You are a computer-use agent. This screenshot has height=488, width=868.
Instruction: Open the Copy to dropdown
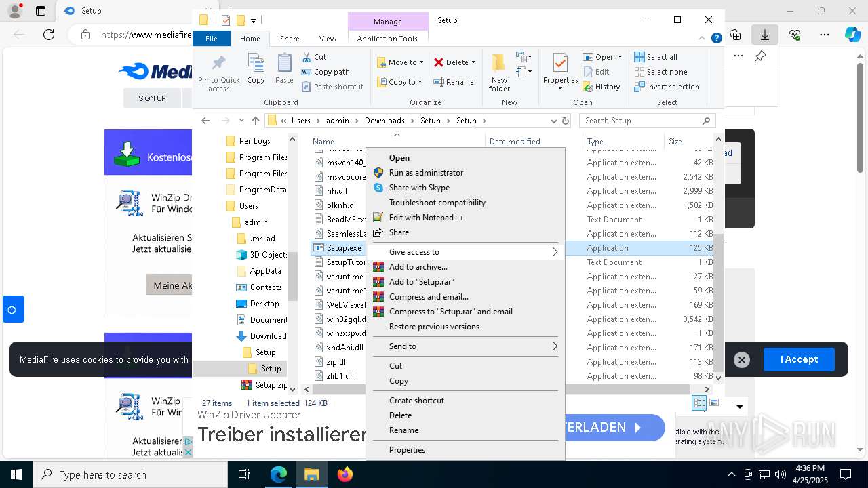[400, 82]
